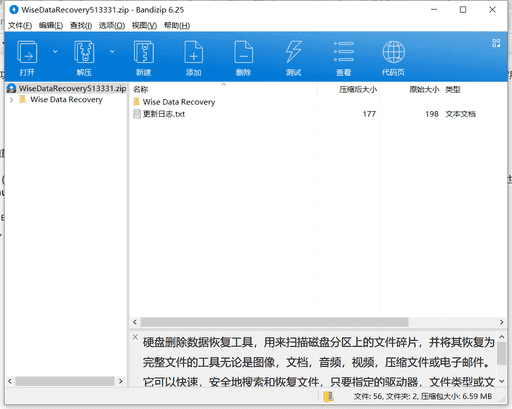
Task: Select WiseDataRecovery513331.zip in the tree
Action: click(72, 88)
